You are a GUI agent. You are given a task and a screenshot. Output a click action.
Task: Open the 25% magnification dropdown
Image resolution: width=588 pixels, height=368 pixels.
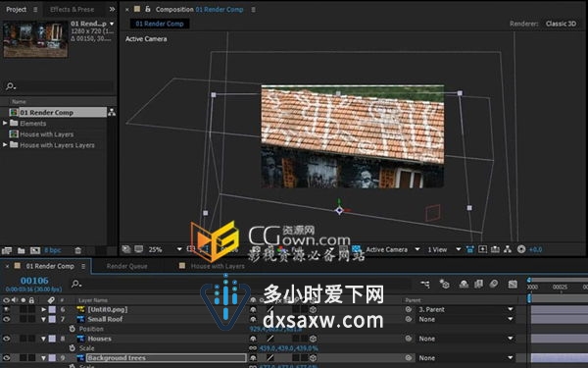[165, 249]
